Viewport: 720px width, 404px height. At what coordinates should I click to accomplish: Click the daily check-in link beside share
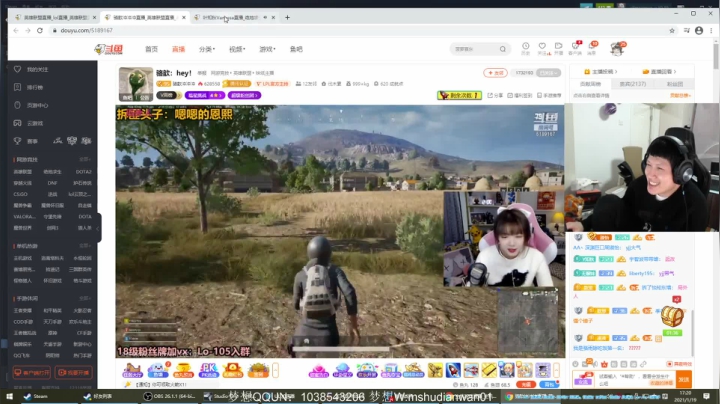pyautogui.click(x=519, y=95)
